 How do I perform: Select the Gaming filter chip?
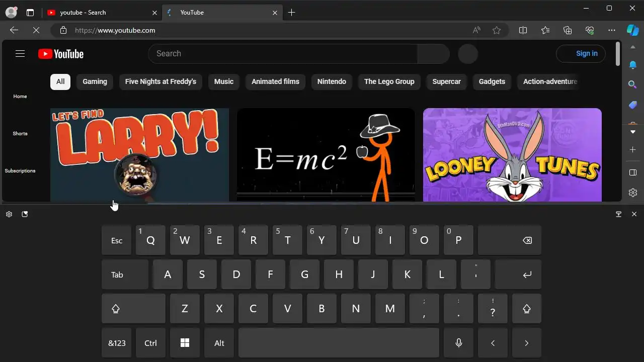[95, 81]
